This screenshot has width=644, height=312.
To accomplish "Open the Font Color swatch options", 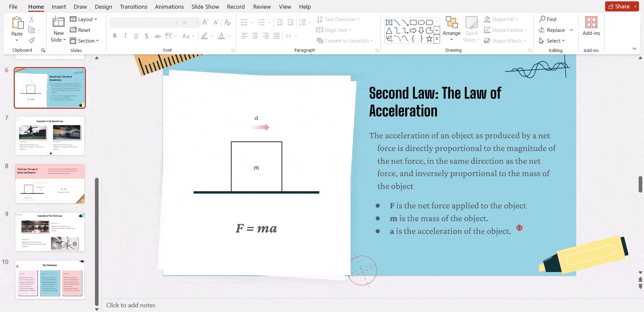I will (x=229, y=36).
